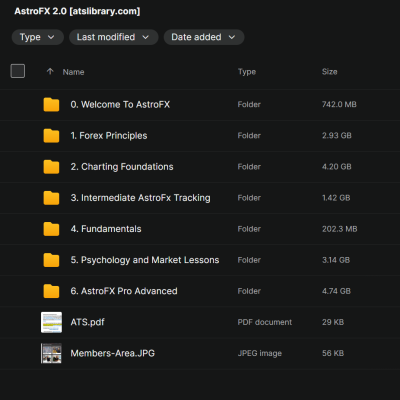Click the PDF document type cell
Viewport: 400px width, 400px height.
tap(265, 322)
